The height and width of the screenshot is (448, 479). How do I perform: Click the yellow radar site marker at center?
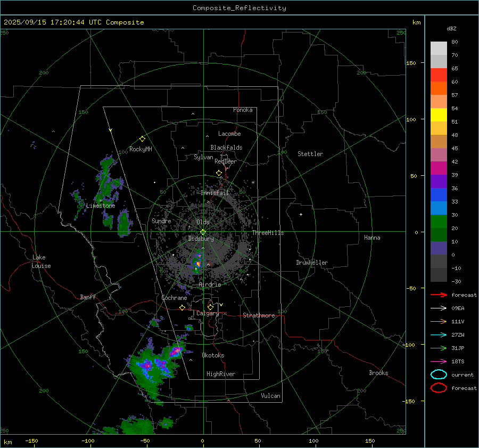pyautogui.click(x=203, y=232)
